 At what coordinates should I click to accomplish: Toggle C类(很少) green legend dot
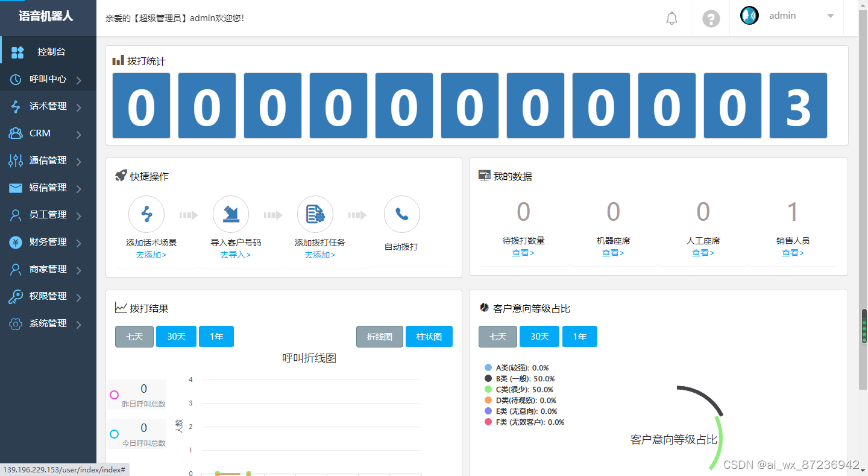[488, 389]
